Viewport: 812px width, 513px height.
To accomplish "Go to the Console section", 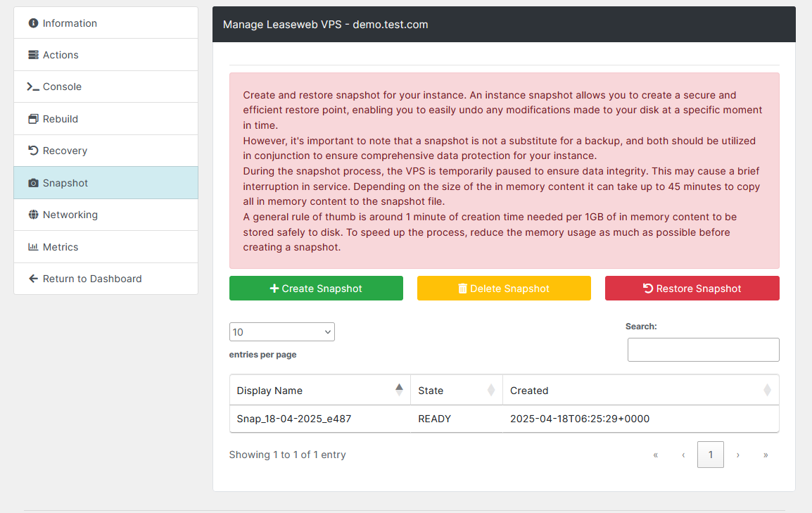I will click(106, 87).
